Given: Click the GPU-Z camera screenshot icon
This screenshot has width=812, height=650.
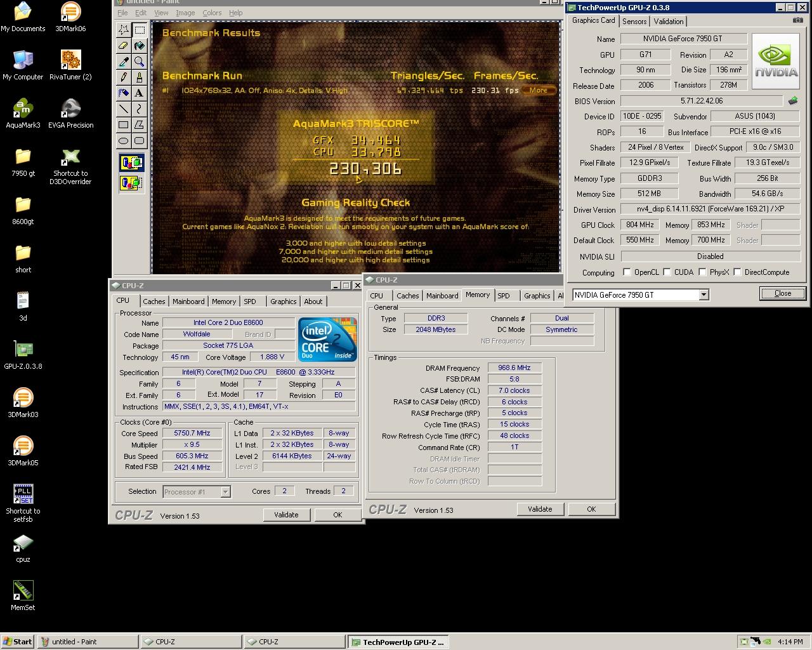Looking at the screenshot, I should click(797, 20).
